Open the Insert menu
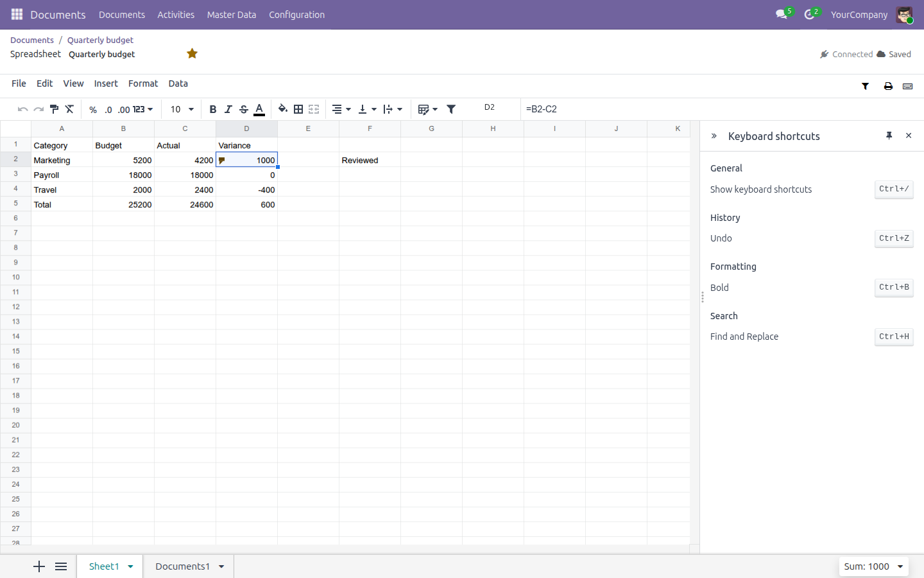The height and width of the screenshot is (578, 924). pyautogui.click(x=106, y=83)
